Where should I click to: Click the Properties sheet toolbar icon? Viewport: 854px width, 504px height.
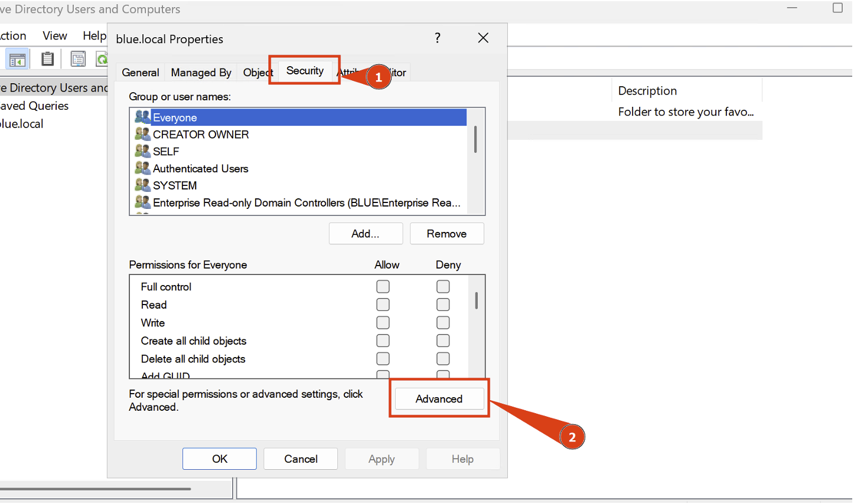[78, 59]
